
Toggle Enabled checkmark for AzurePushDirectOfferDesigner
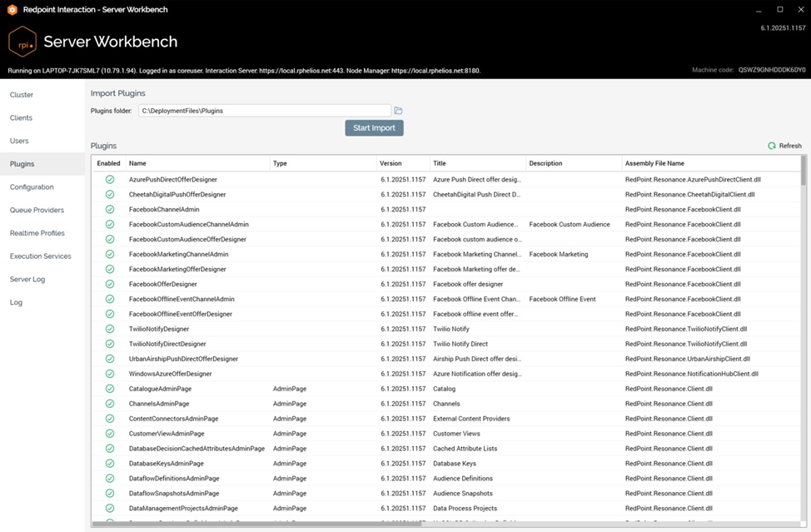point(110,179)
